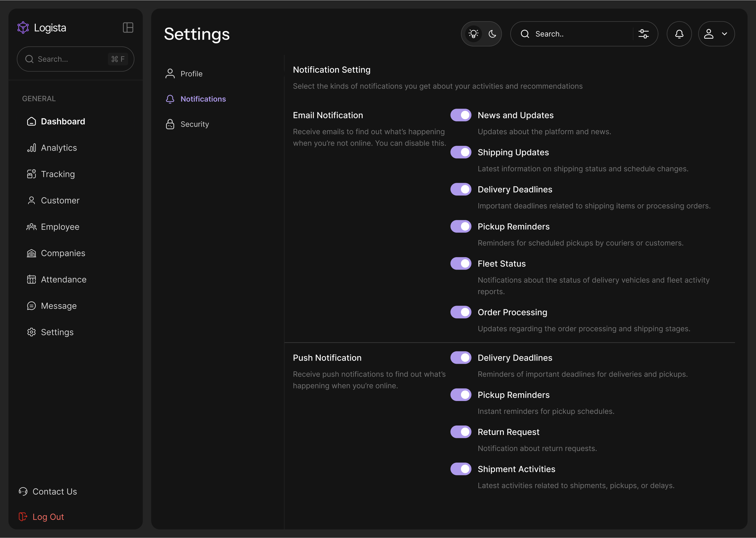
Task: Switch to light mode with lightbulb icon
Action: coord(474,34)
